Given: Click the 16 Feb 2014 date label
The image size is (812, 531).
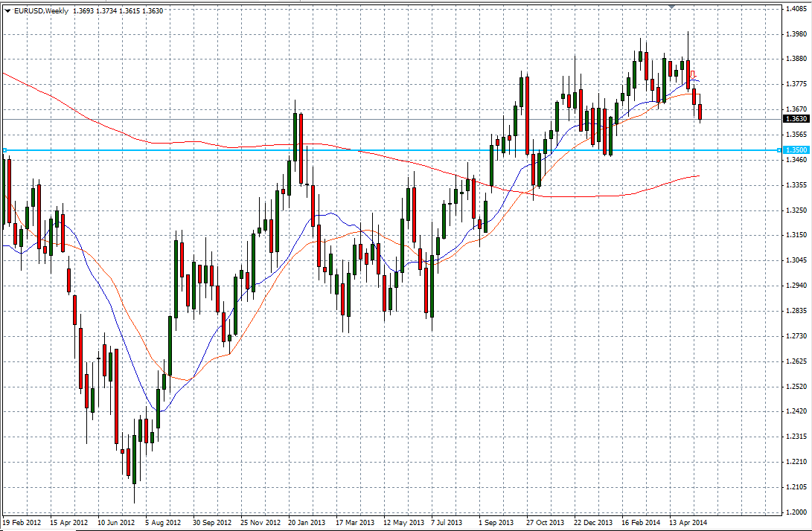Looking at the screenshot, I should (641, 522).
